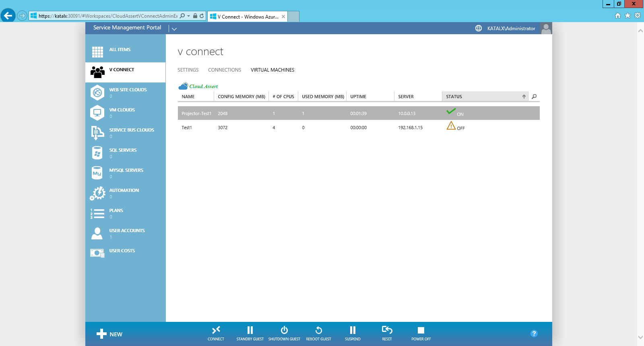This screenshot has width=644, height=346.
Task: Sort by # of CPUs column
Action: click(283, 97)
